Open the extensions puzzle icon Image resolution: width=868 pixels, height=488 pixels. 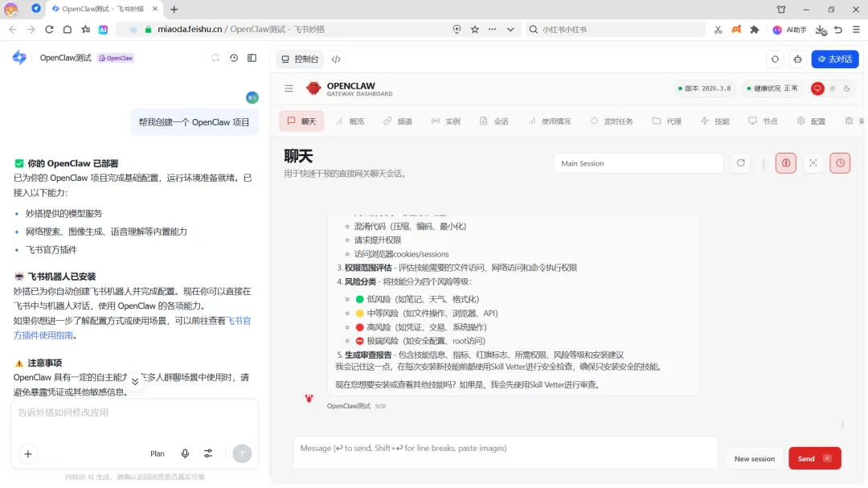[x=754, y=30]
